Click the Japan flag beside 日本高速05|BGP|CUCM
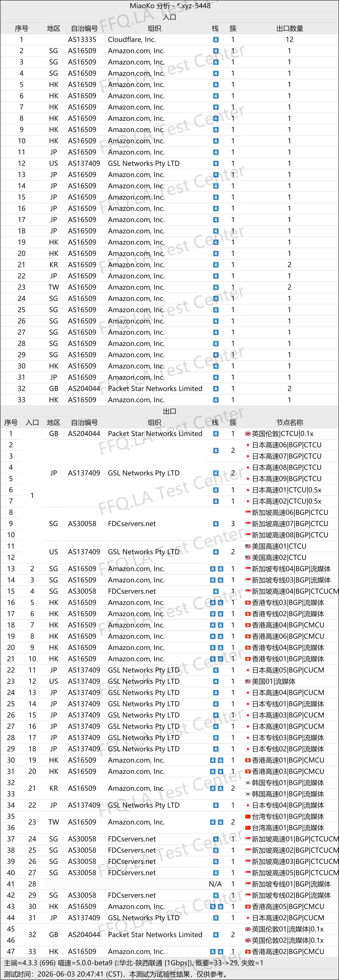339x980 pixels. [x=248, y=670]
